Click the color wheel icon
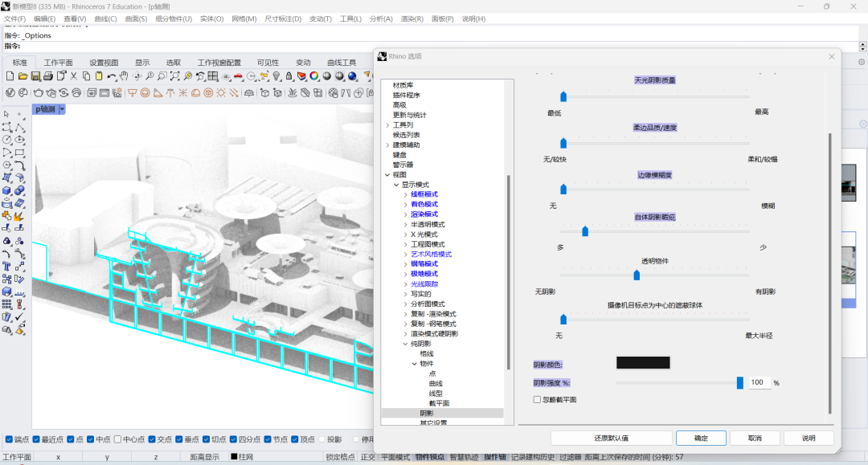The width and height of the screenshot is (868, 465). point(314,75)
